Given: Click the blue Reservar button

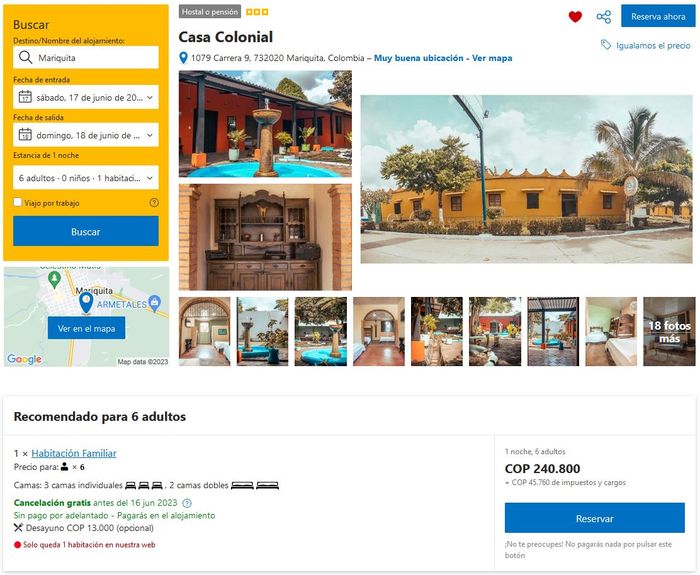Looking at the screenshot, I should 595,518.
